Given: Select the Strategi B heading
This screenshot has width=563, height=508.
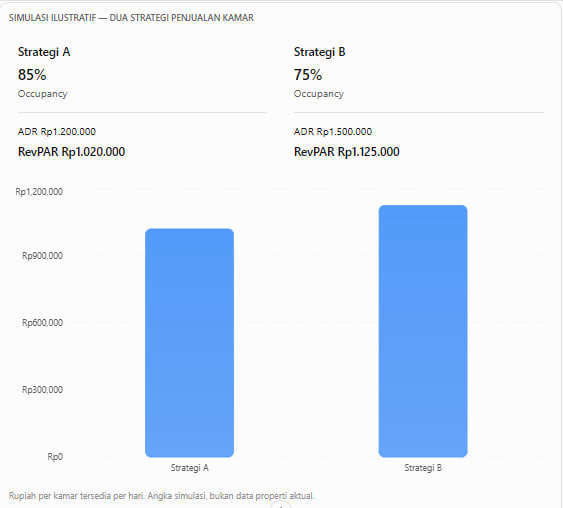Looking at the screenshot, I should [x=320, y=52].
